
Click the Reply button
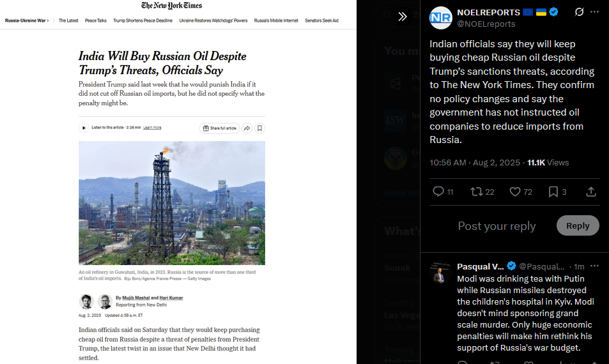click(578, 225)
